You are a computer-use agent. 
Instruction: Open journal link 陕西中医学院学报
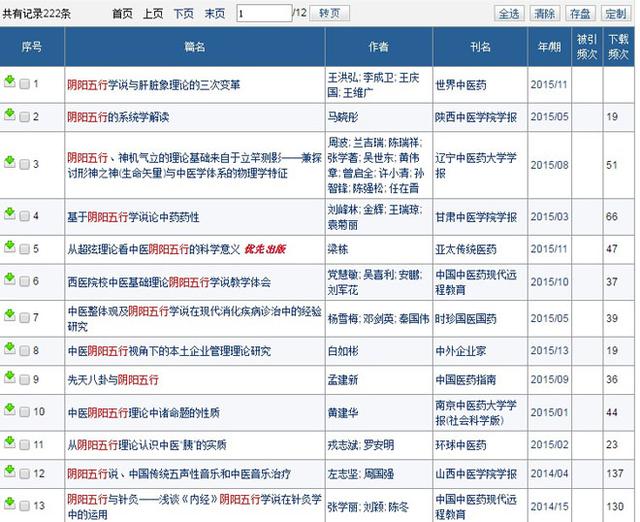click(476, 118)
